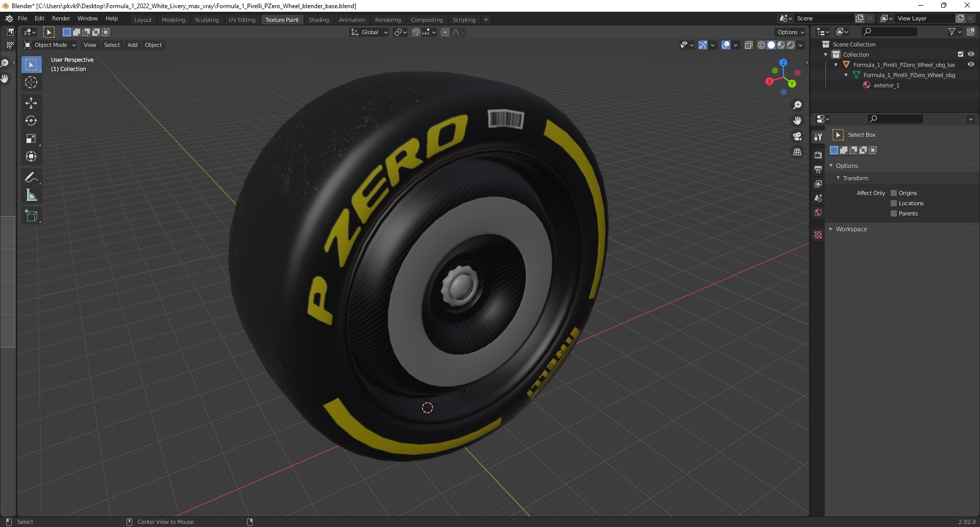Hide Formula_1_Pirelli_PZero_Wheel_obg_bas object eye icon
The height and width of the screenshot is (527, 980).
pyautogui.click(x=971, y=64)
